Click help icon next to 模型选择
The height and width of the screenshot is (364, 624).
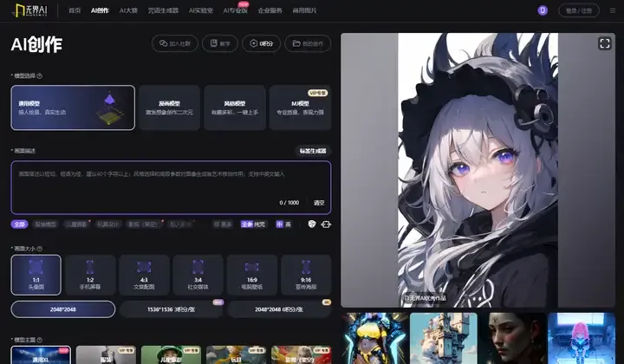pos(39,76)
